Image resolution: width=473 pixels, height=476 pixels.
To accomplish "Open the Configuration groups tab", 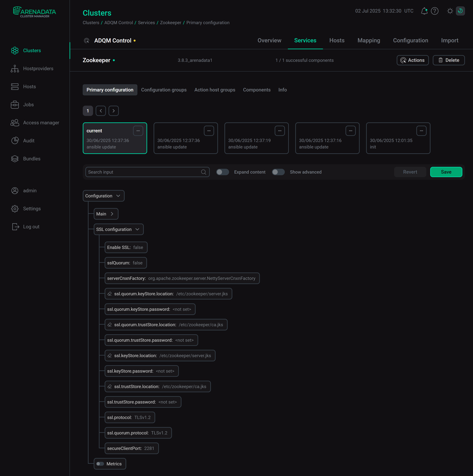I will [164, 90].
